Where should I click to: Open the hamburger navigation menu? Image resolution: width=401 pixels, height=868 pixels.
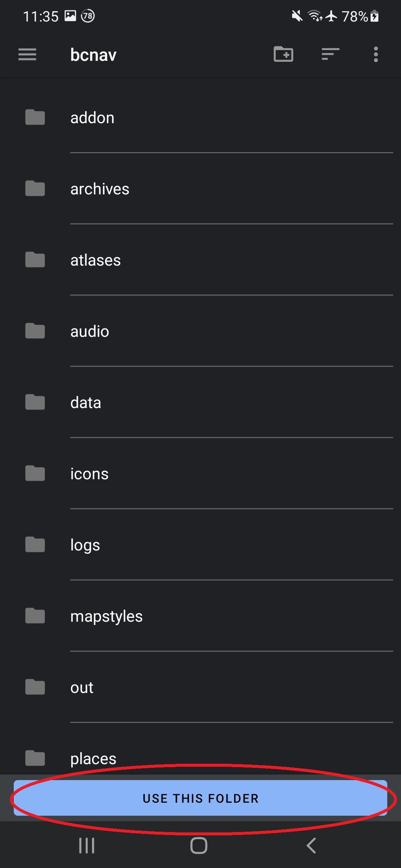pyautogui.click(x=27, y=55)
